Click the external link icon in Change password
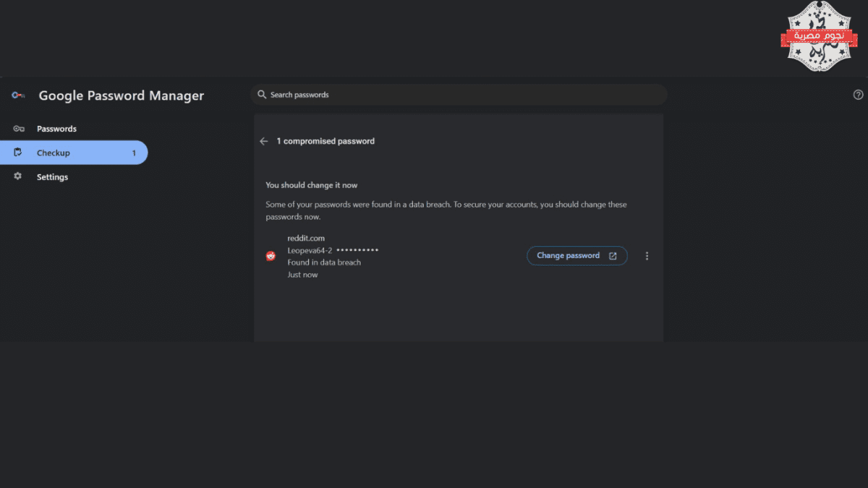 613,256
